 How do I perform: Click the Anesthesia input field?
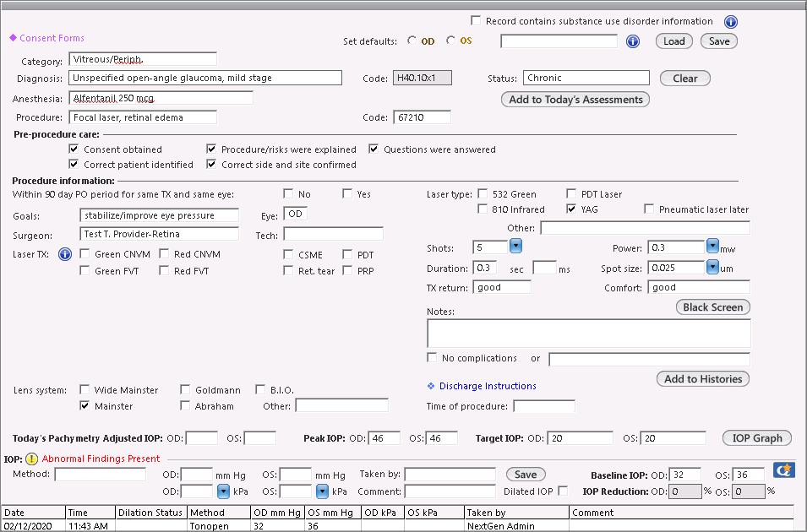click(x=161, y=98)
